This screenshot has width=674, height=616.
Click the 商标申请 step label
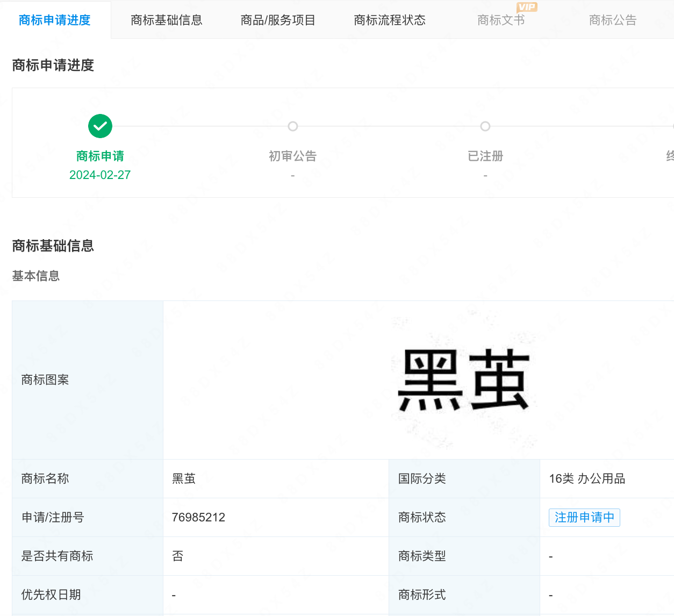(100, 156)
